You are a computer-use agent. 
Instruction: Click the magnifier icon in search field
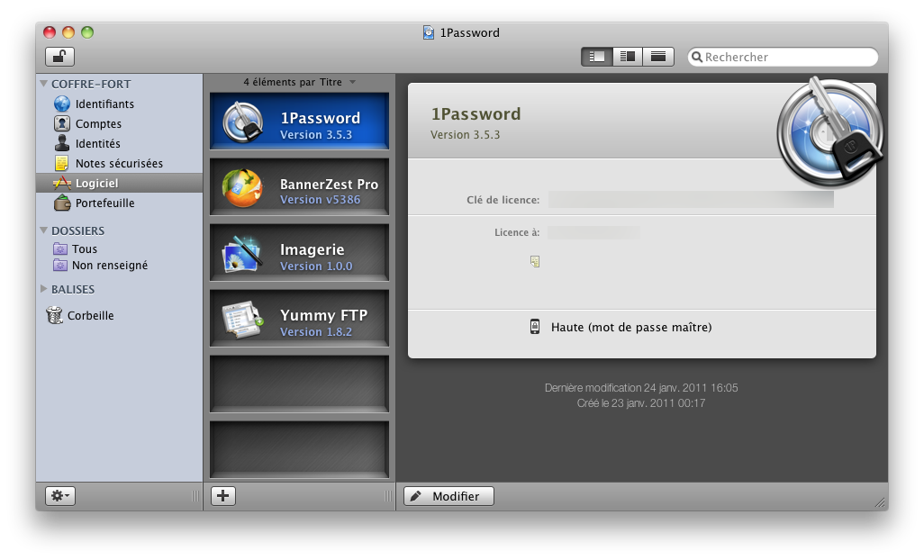tap(696, 57)
